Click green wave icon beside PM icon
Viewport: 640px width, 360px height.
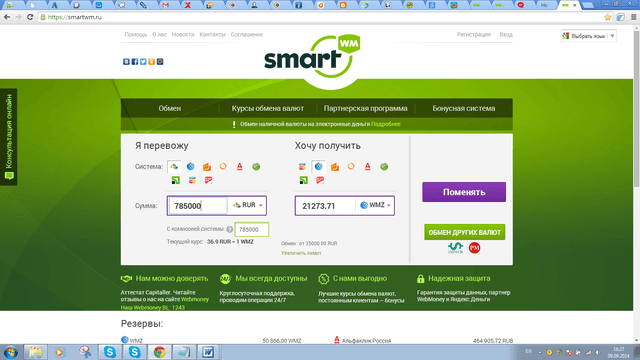455,248
